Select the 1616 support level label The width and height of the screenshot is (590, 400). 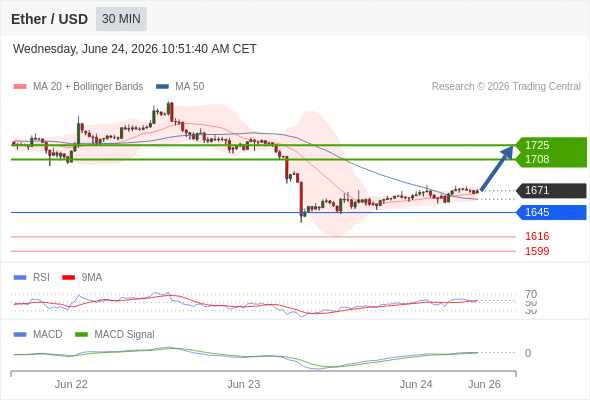tap(537, 236)
